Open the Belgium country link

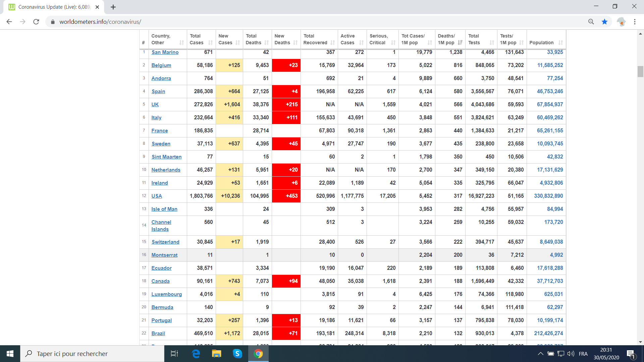[x=161, y=65]
